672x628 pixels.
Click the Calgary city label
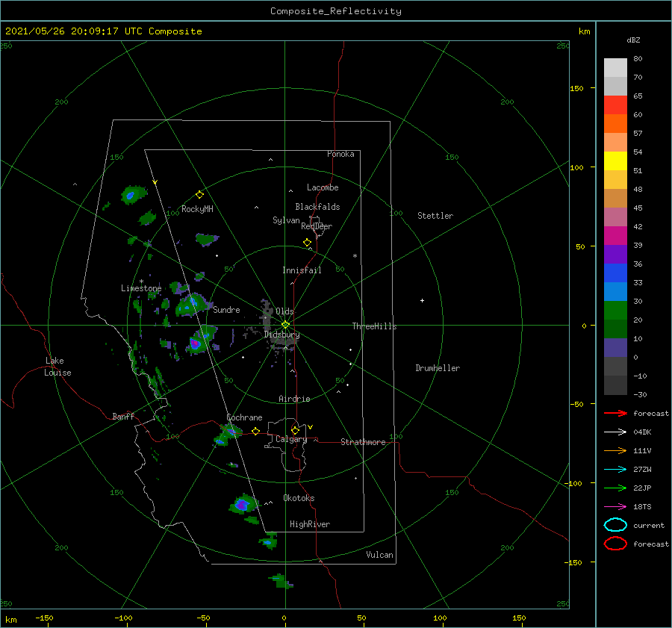coord(291,439)
